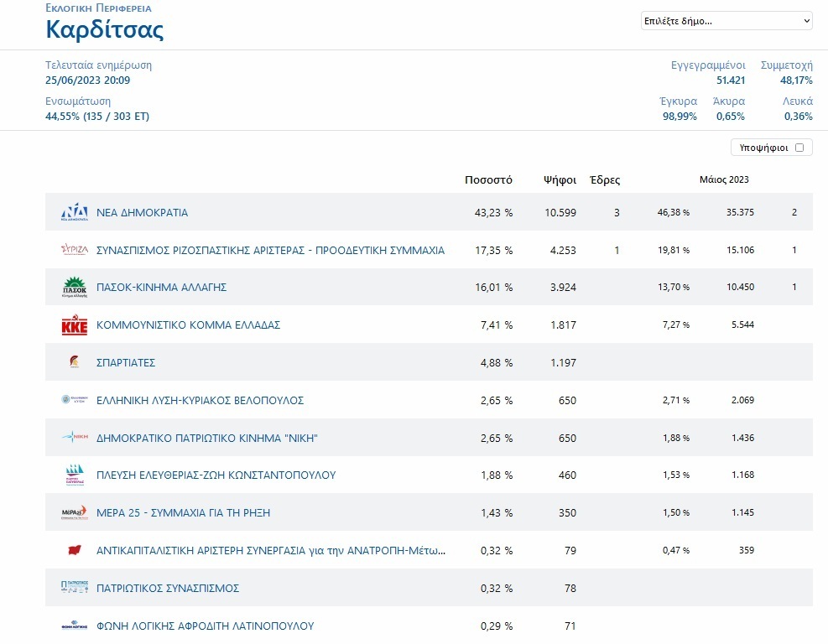The image size is (828, 644).
Task: Click the 43,23 % percentage cell
Action: pyautogui.click(x=494, y=213)
